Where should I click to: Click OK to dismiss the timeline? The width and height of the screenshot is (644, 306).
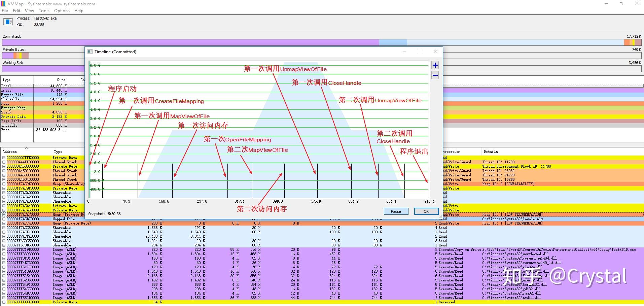[x=426, y=211]
